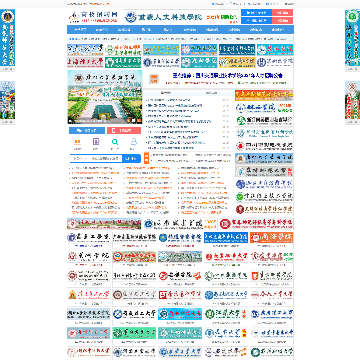The image size is (360, 360).
Task: Click the 高校招聘网 site logo
Action: pyautogui.click(x=93, y=17)
